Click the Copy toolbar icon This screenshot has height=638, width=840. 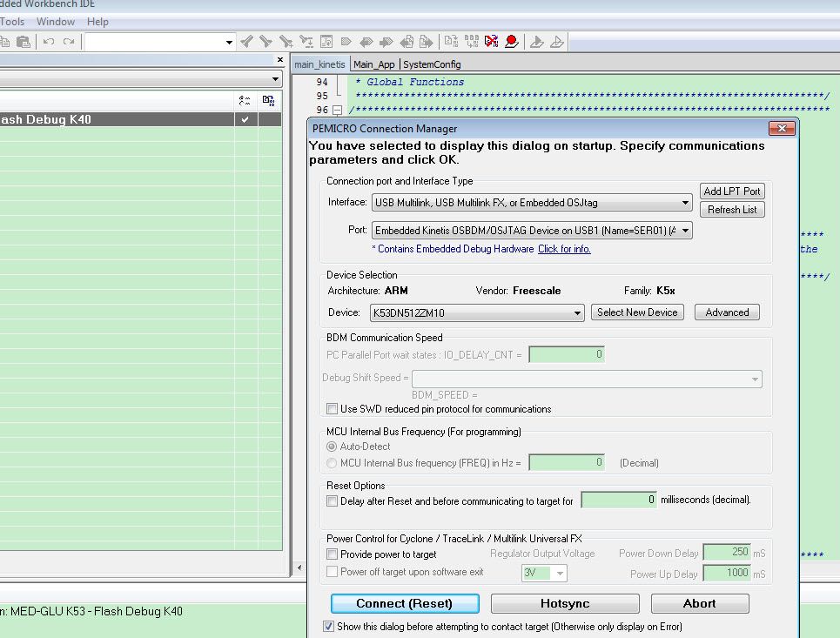(x=5, y=42)
